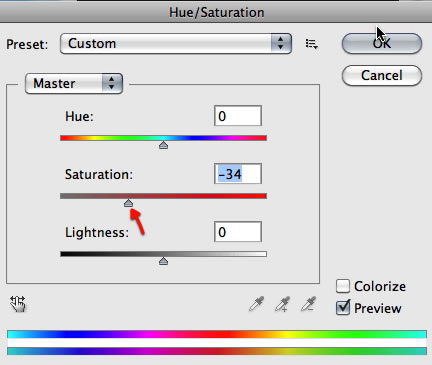The image size is (432, 365).
Task: Click the bottom adjusted color bar
Action: (217, 351)
